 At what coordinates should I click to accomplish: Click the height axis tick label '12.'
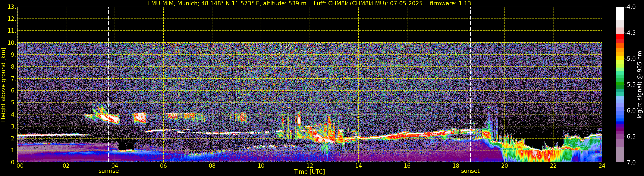12,19
